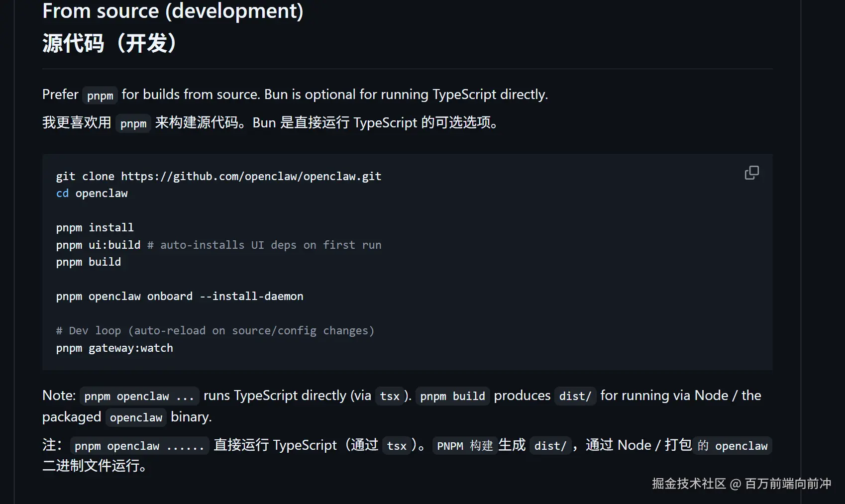
Task: Select the pnpm ui:build comment line
Action: coord(219,245)
